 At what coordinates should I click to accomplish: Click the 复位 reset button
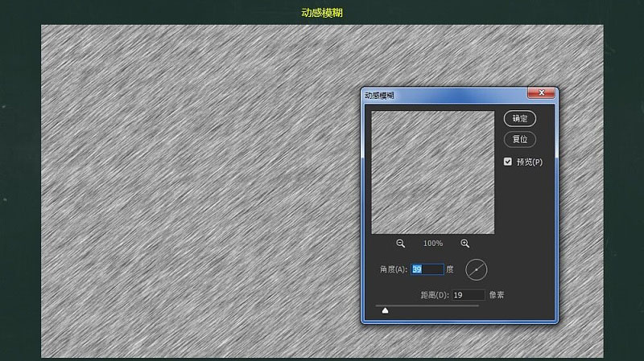pyautogui.click(x=519, y=139)
